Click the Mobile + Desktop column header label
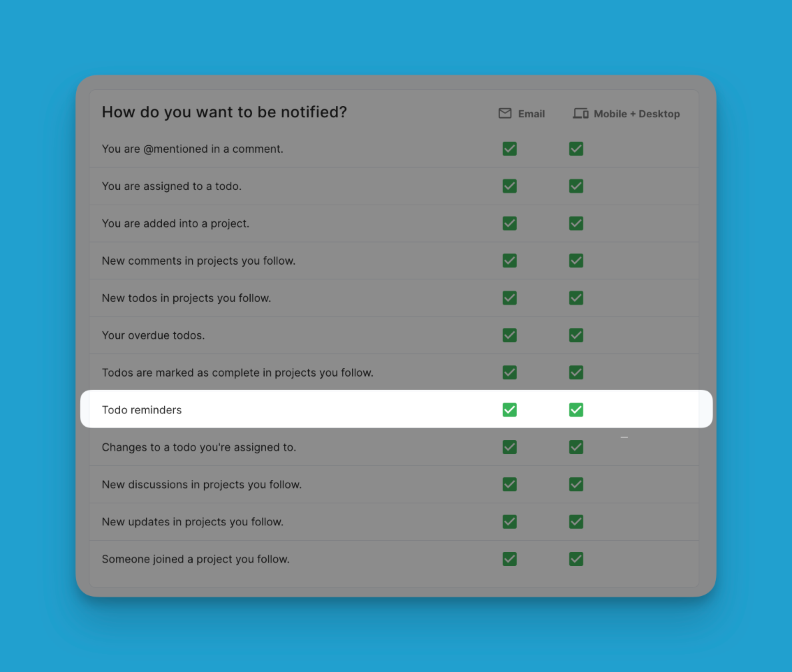Viewport: 792px width, 672px height. pyautogui.click(x=637, y=114)
